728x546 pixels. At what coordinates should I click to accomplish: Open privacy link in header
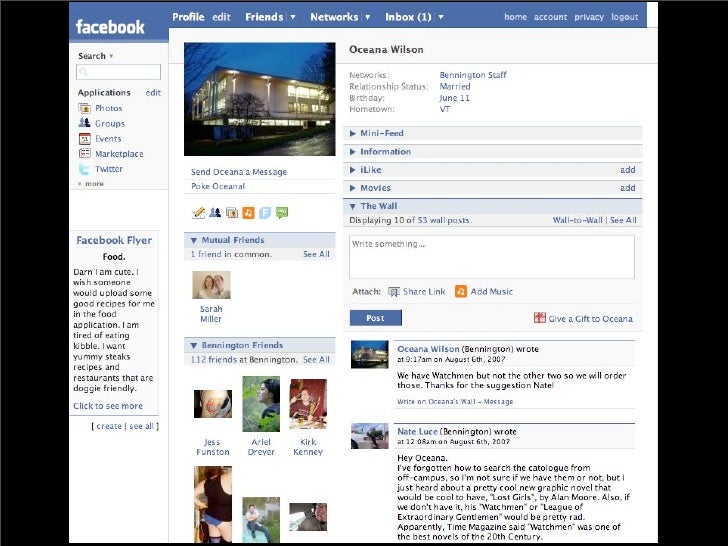589,17
